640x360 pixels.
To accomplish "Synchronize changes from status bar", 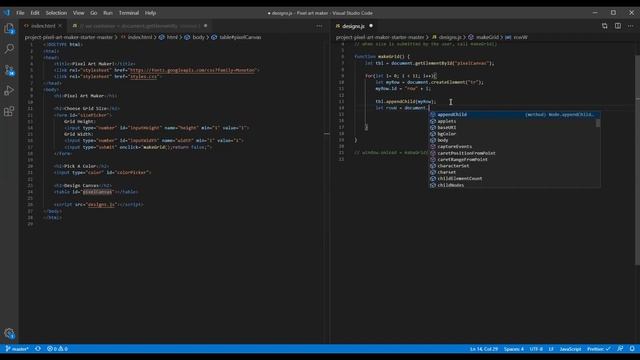I will coord(38,349).
